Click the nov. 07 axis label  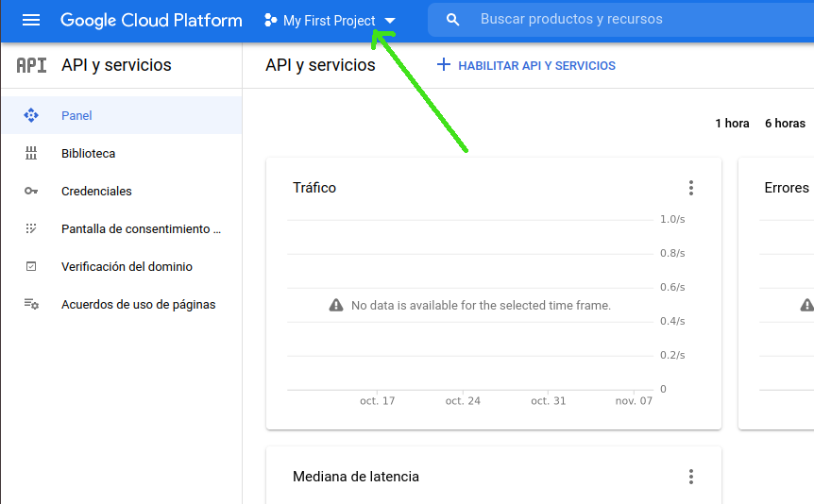tap(634, 401)
